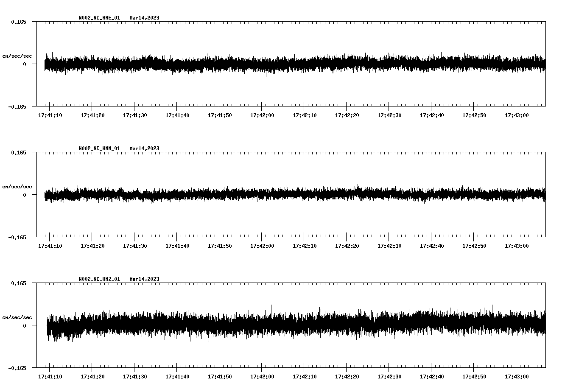Click the cm/sec/sec axis label on bottom plot
The image size is (576, 392).
click(17, 317)
